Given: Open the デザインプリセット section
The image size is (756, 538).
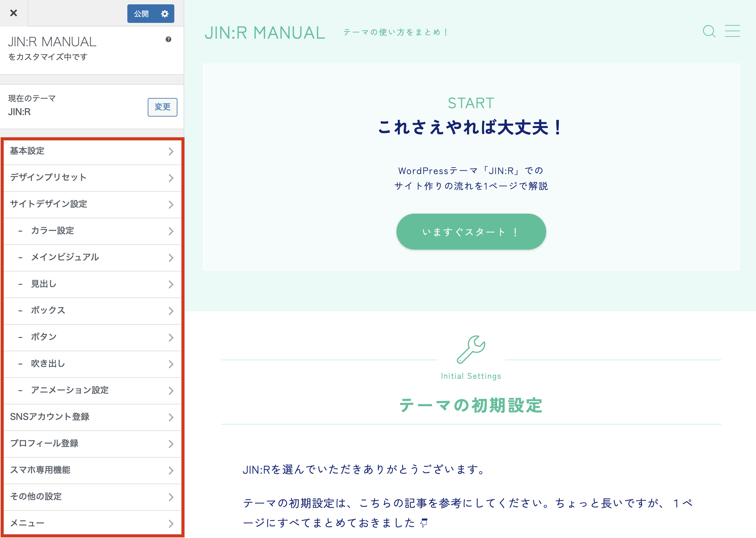Looking at the screenshot, I should pyautogui.click(x=92, y=178).
